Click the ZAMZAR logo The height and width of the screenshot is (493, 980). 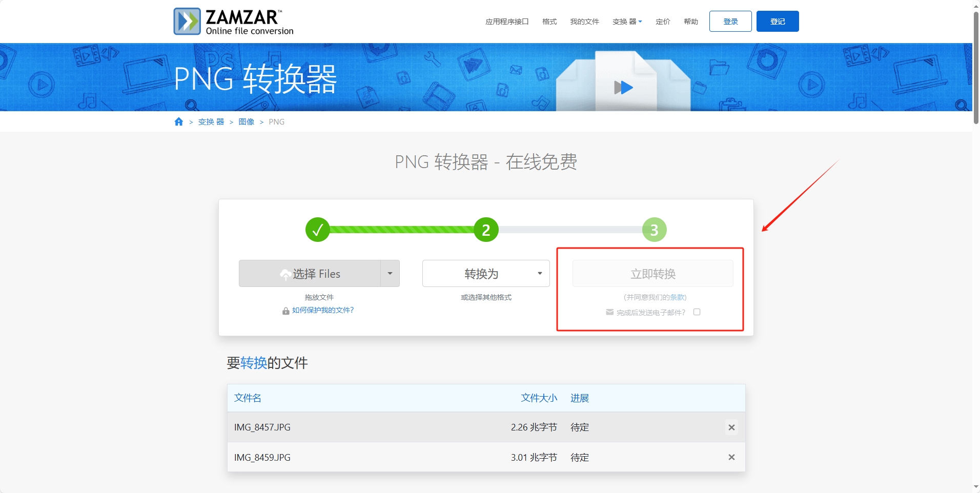coord(233,20)
